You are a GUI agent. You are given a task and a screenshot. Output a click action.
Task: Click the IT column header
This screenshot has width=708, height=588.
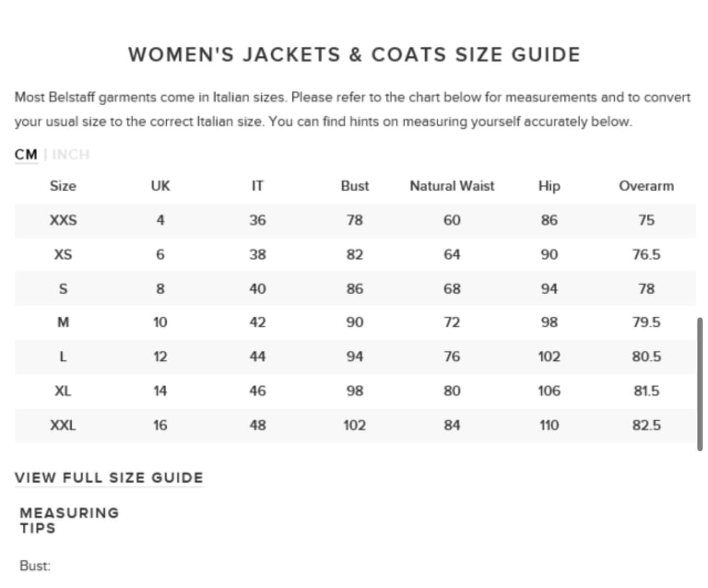[257, 186]
